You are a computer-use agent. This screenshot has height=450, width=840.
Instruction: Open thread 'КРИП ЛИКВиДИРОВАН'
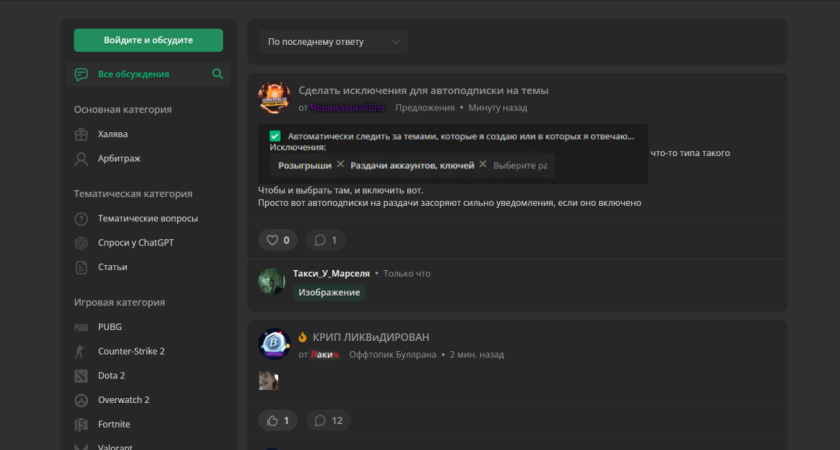click(371, 338)
